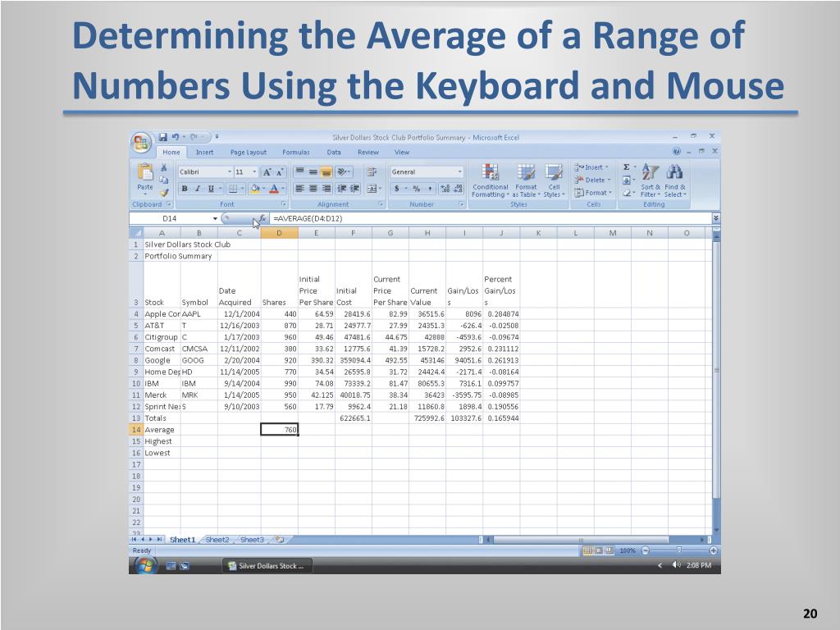Image resolution: width=840 pixels, height=630 pixels.
Task: Switch to the Page Layout ribbon tab
Action: coord(248,153)
